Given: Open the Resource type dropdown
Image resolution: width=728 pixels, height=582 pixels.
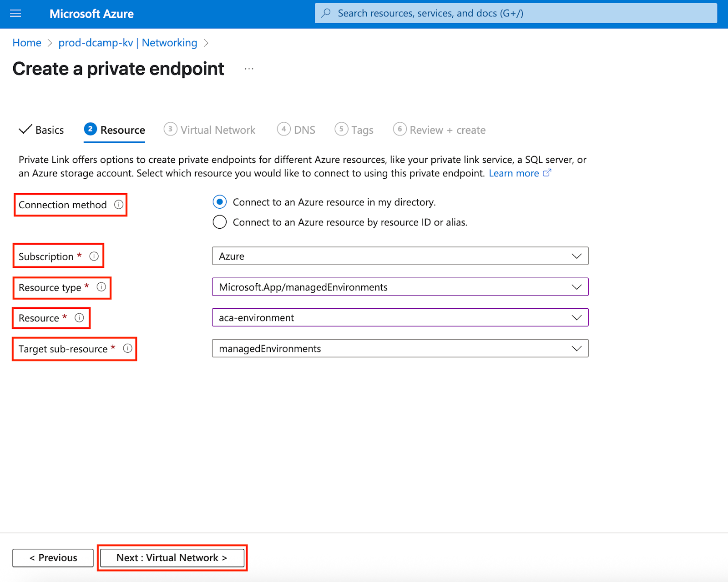Looking at the screenshot, I should 400,287.
